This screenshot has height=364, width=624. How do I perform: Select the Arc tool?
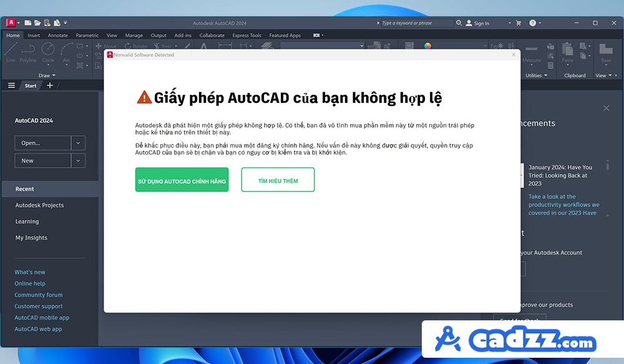67,53
